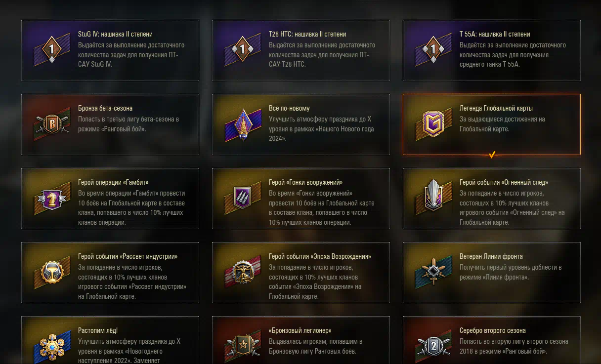Viewport: 601px width, 364px height.
Task: Click the gold G Легенда Глобальной карты icon
Action: click(x=433, y=124)
